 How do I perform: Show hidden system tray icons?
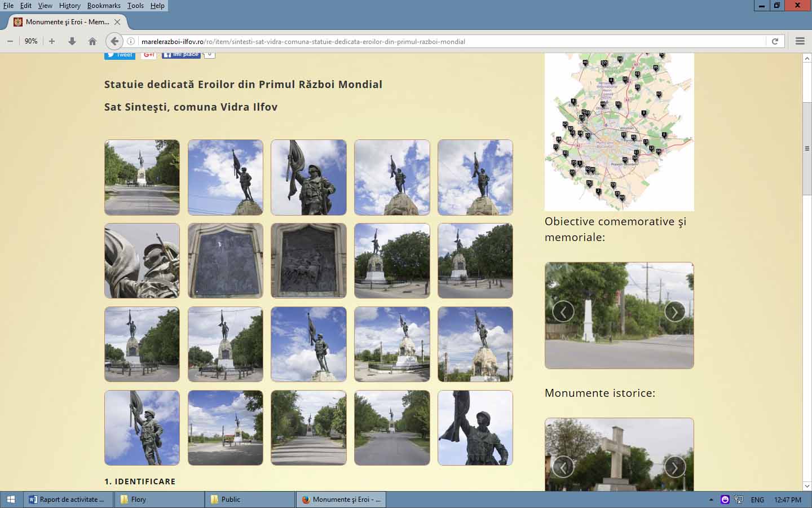coord(711,500)
